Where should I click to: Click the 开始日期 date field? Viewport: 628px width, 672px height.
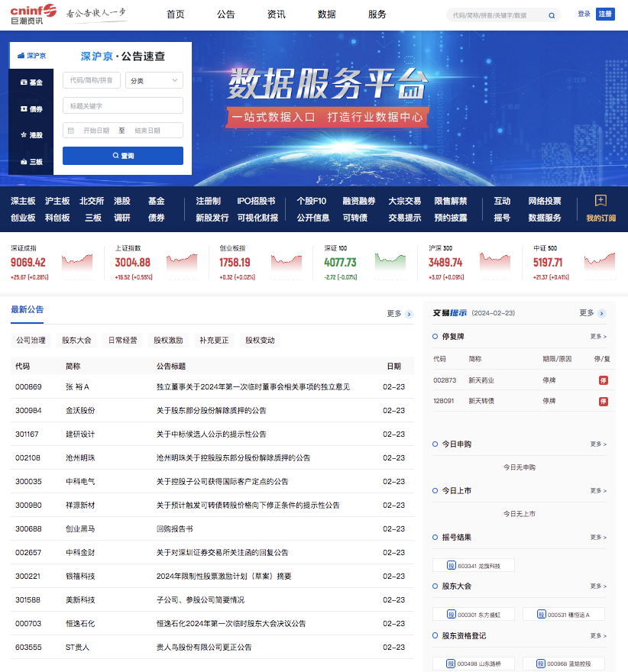(x=96, y=131)
